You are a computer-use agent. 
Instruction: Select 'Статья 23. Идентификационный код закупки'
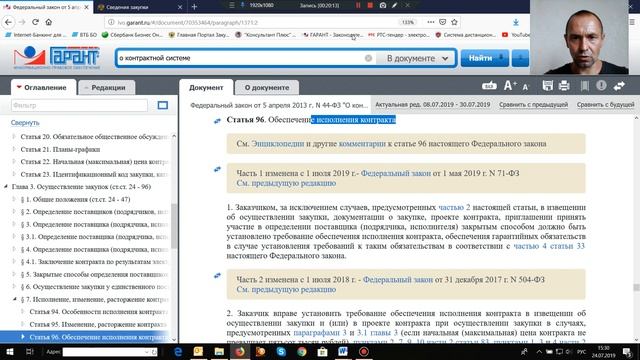pos(94,174)
